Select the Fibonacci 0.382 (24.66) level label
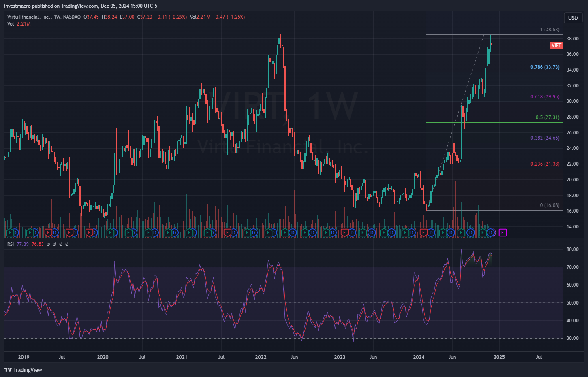 coord(545,138)
